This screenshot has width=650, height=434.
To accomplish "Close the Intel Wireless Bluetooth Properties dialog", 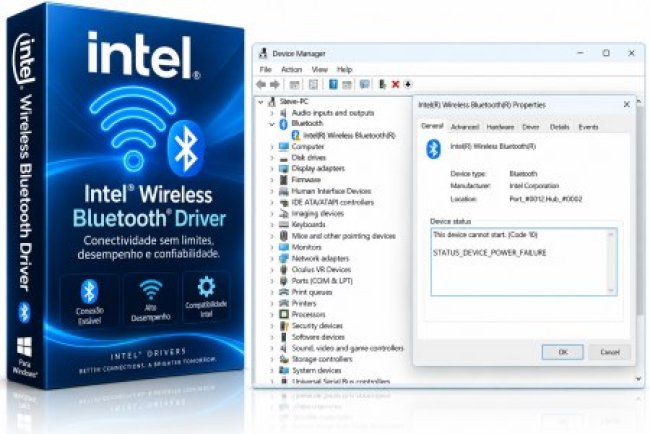I will (x=626, y=104).
